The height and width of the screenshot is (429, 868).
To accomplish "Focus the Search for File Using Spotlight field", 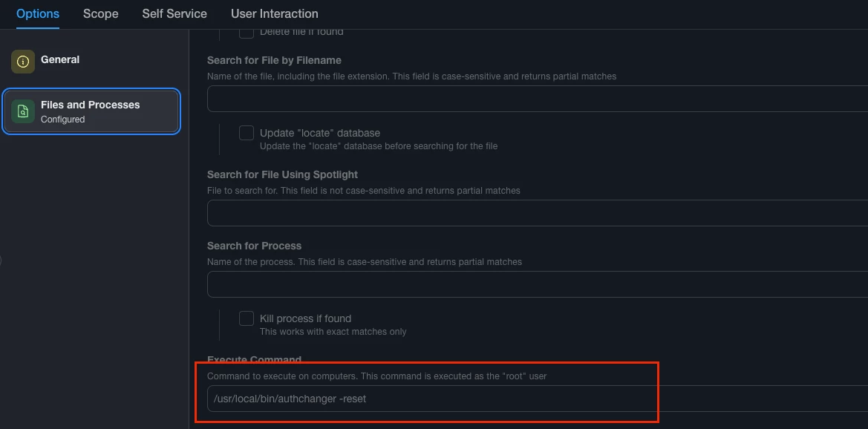I will coord(537,213).
